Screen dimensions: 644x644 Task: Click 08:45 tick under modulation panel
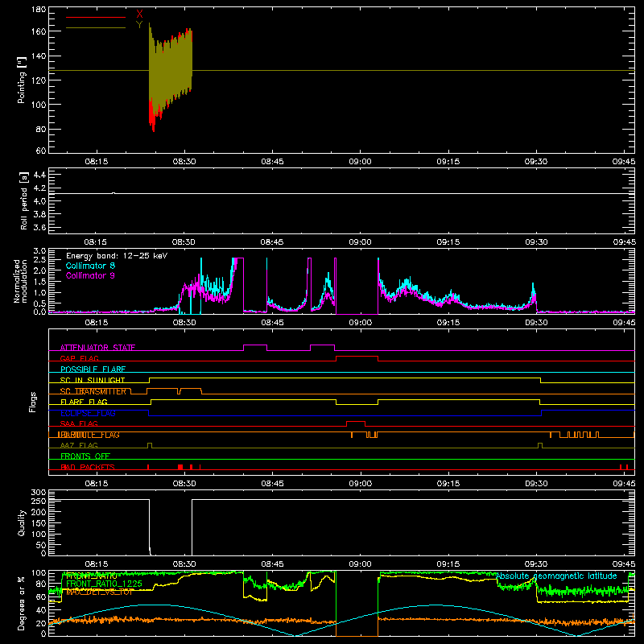click(272, 323)
